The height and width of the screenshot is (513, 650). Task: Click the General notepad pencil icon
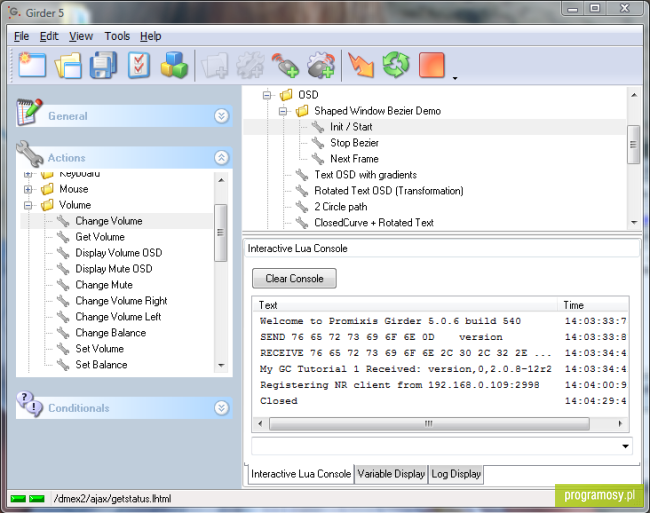[x=29, y=111]
